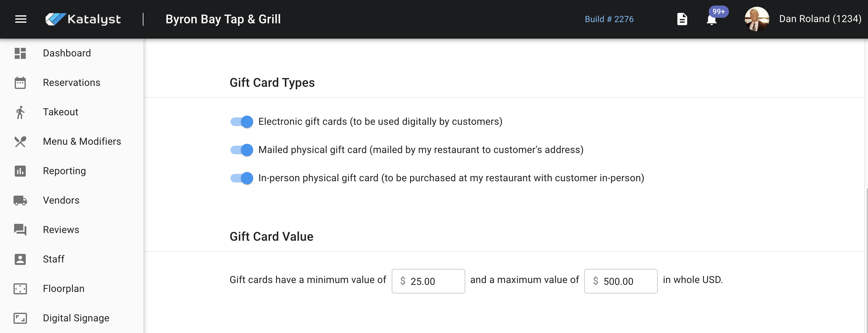Toggle off Mailed physical gift card
Viewport: 868px width, 333px height.
coord(242,150)
